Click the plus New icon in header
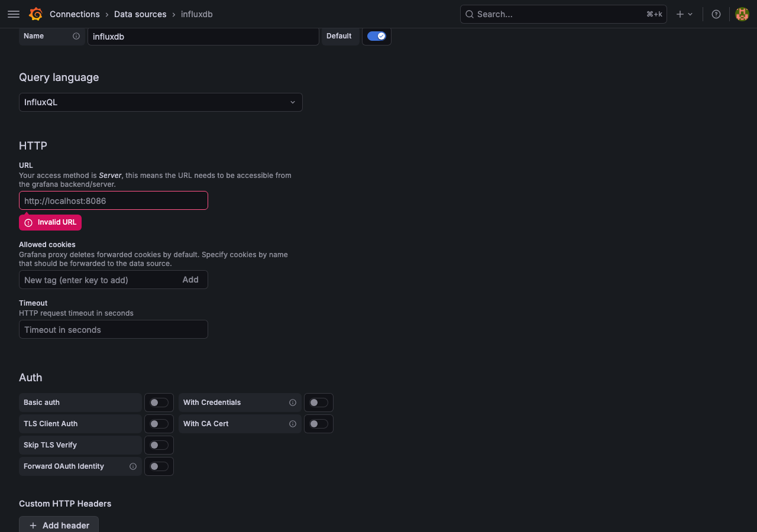Image resolution: width=757 pixels, height=532 pixels. 680,14
